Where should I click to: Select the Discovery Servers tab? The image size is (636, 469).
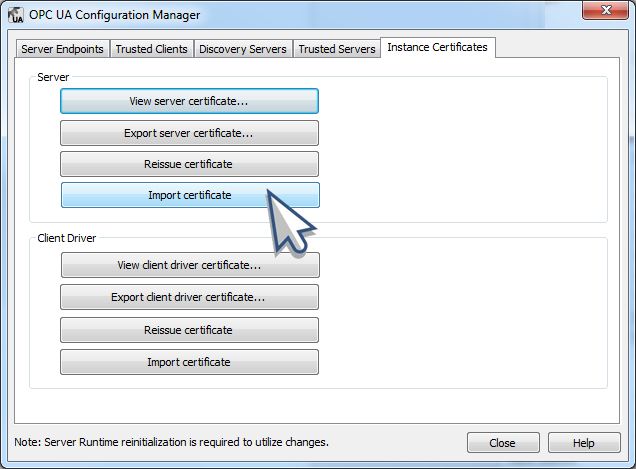[242, 49]
